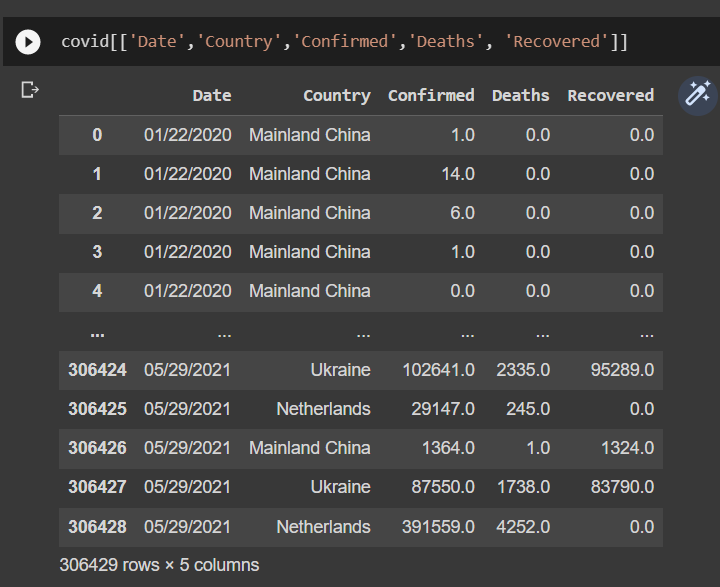
Task: Click Ukraine in row 306427
Action: click(340, 487)
